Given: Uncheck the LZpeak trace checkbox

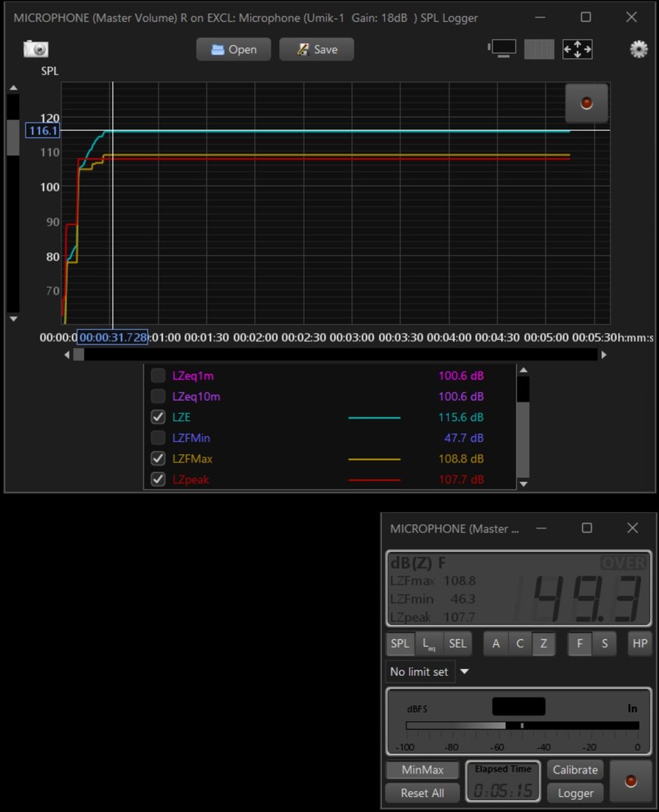Looking at the screenshot, I should pyautogui.click(x=158, y=479).
